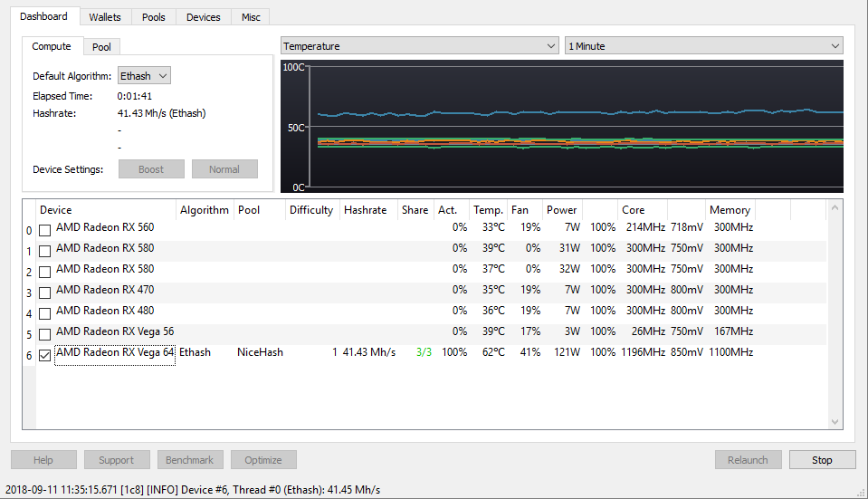The width and height of the screenshot is (868, 499).
Task: Sort by the Power column header
Action: (x=561, y=210)
